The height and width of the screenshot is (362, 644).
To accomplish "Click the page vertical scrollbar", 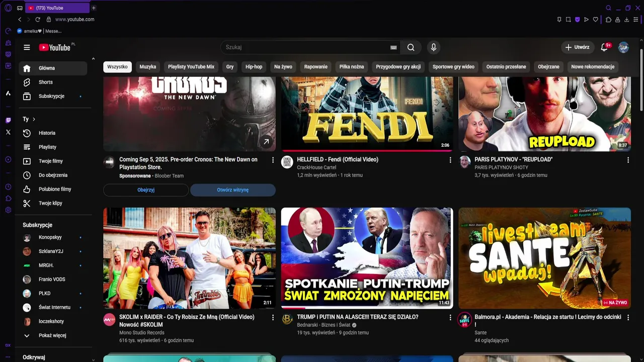I will [x=641, y=79].
